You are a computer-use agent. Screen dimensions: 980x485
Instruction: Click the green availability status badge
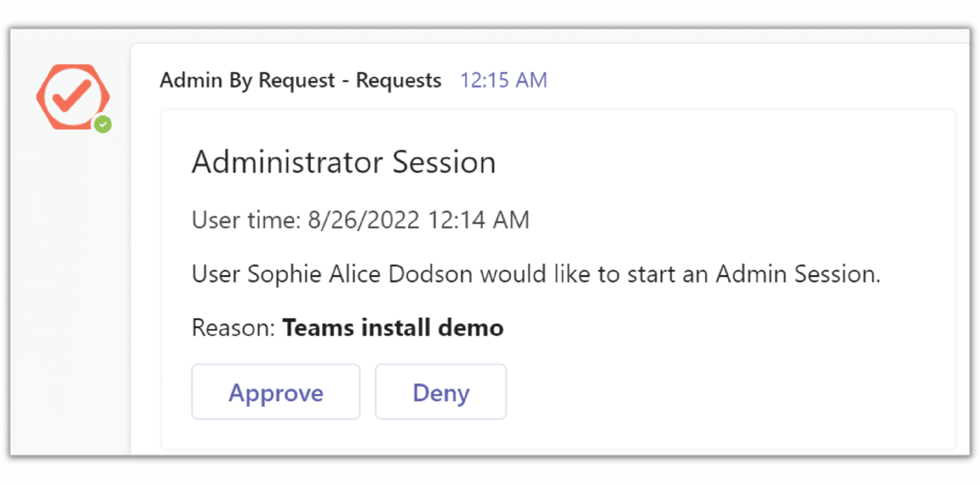pos(103,125)
